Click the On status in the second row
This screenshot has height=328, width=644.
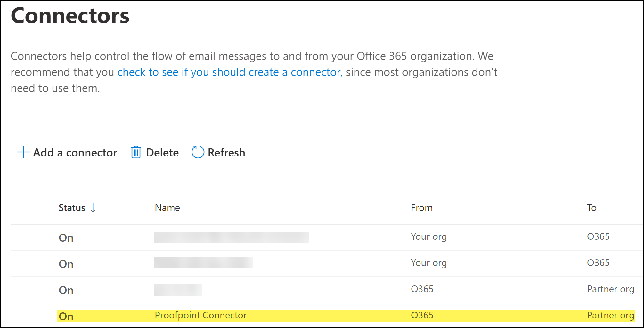pyautogui.click(x=66, y=264)
